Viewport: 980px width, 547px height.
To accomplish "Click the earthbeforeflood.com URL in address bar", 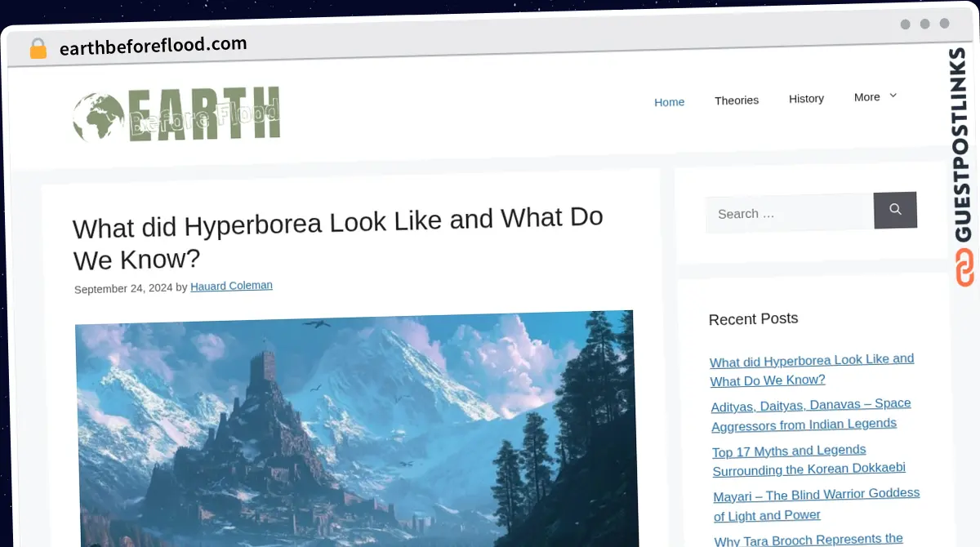I will [x=153, y=46].
